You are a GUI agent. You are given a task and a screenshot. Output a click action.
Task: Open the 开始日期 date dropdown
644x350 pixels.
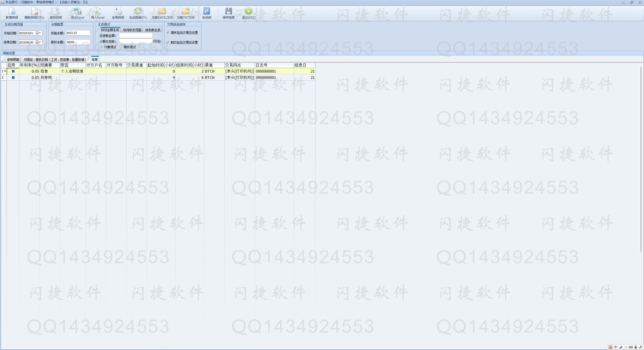[x=40, y=33]
